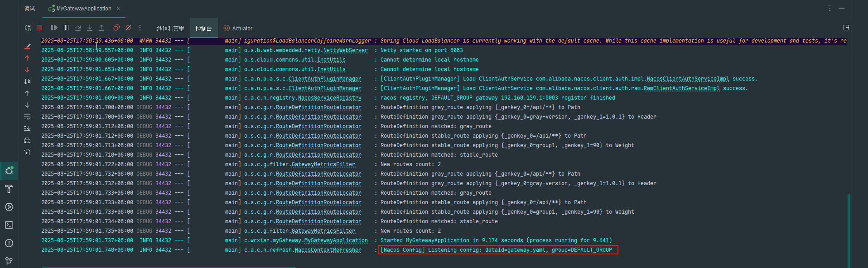Open the Git tool window
868x268 pixels.
(x=9, y=261)
